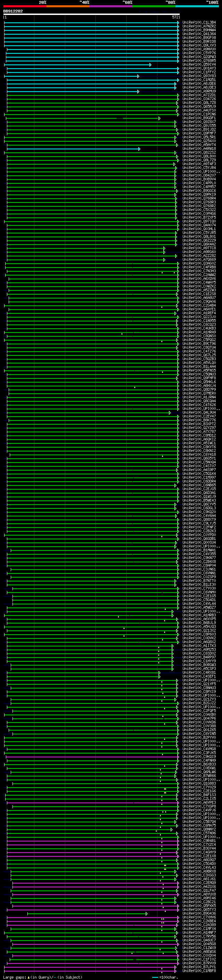
Task: Click hit label UniRef100_A9TTC8
Action: click(x=199, y=248)
